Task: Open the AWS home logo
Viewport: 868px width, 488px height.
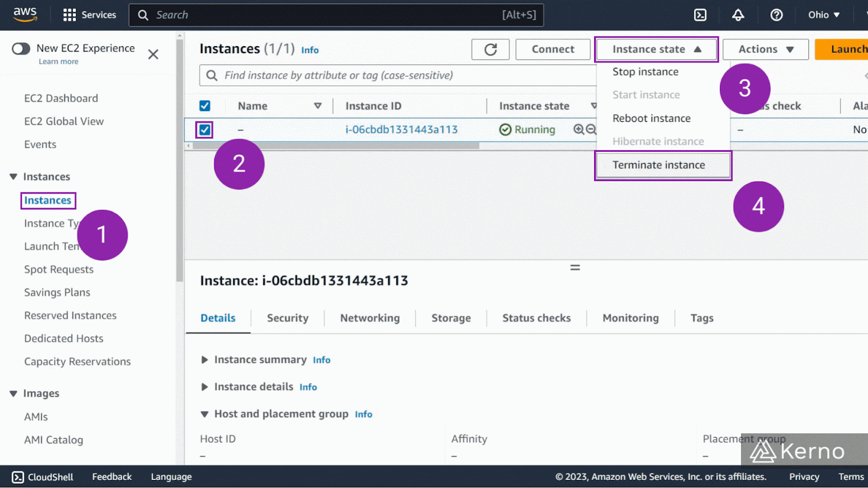Action: tap(25, 15)
